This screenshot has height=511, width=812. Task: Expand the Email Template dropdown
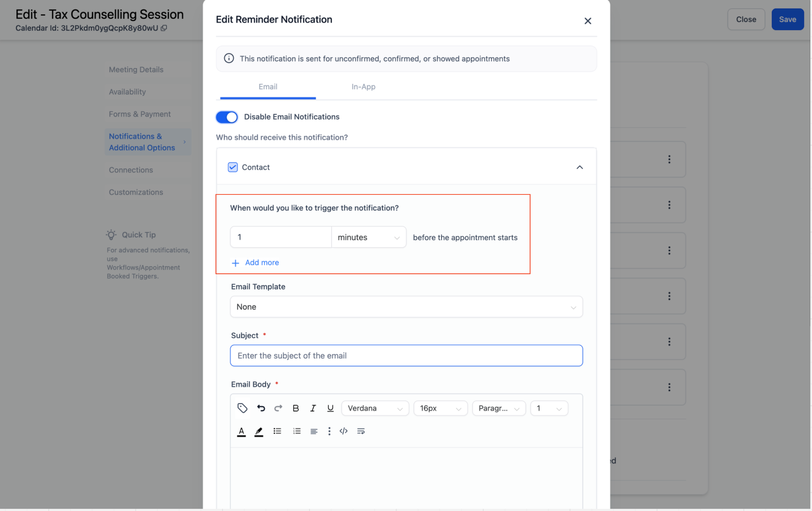[x=406, y=307]
